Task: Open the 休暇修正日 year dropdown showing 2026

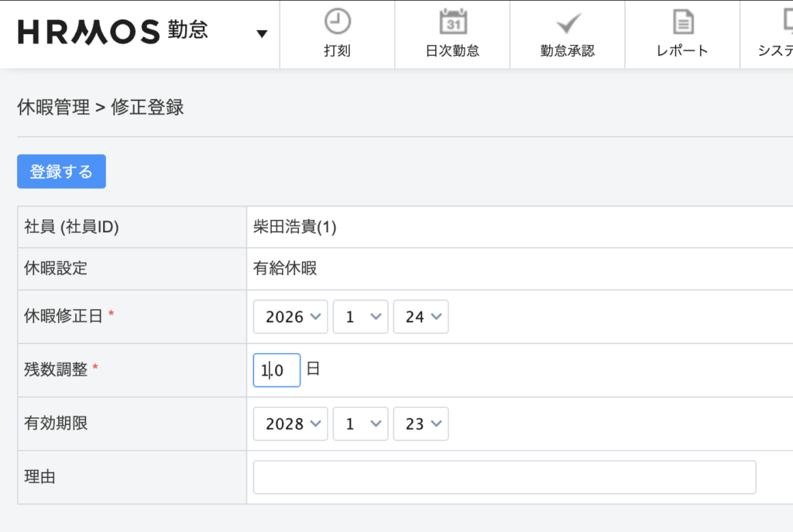Action: tap(290, 317)
